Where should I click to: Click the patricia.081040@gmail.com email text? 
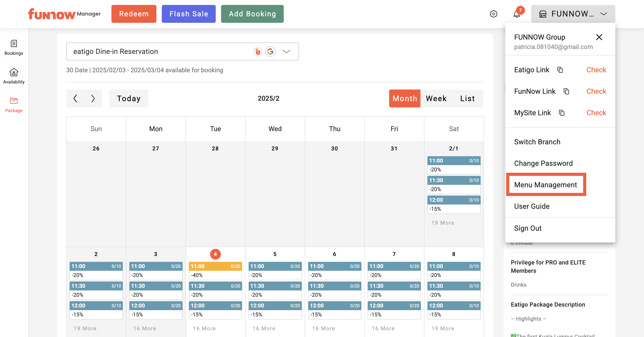(x=553, y=47)
